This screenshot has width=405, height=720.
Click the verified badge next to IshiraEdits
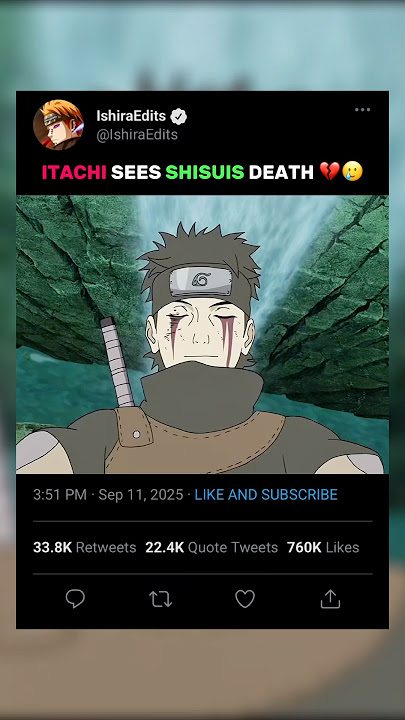tap(179, 117)
